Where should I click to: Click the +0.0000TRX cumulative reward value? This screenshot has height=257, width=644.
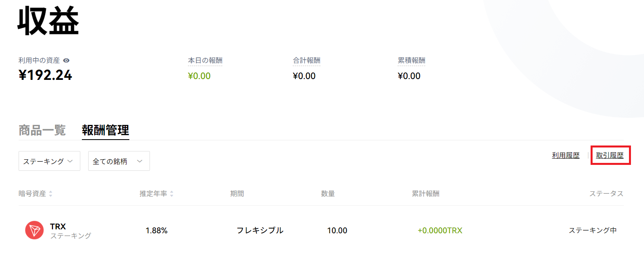coord(440,231)
